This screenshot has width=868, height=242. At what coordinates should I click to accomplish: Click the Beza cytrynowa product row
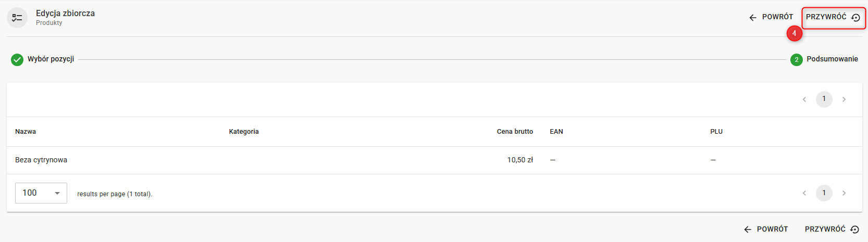tap(41, 160)
